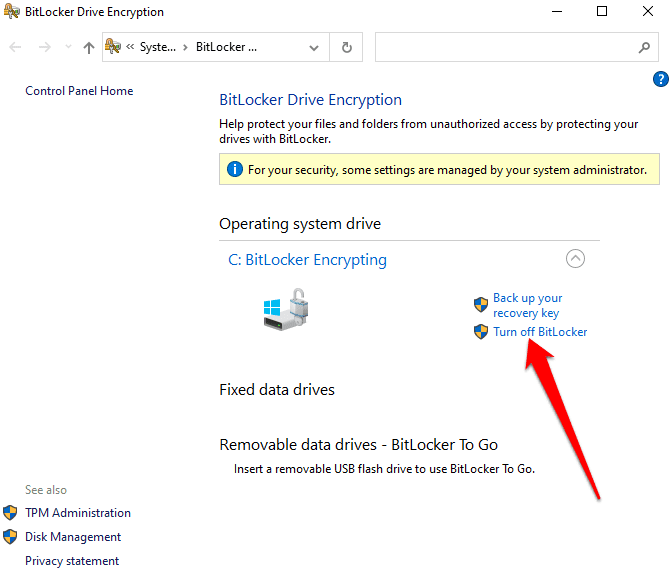
Task: Click the shield icon beside TPM Administration
Action: (x=10, y=512)
